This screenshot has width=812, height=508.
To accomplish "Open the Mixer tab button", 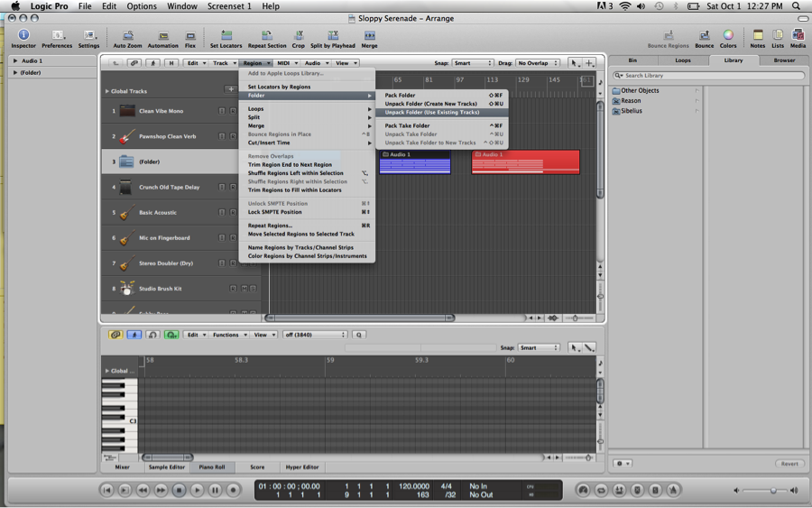I will pos(122,467).
